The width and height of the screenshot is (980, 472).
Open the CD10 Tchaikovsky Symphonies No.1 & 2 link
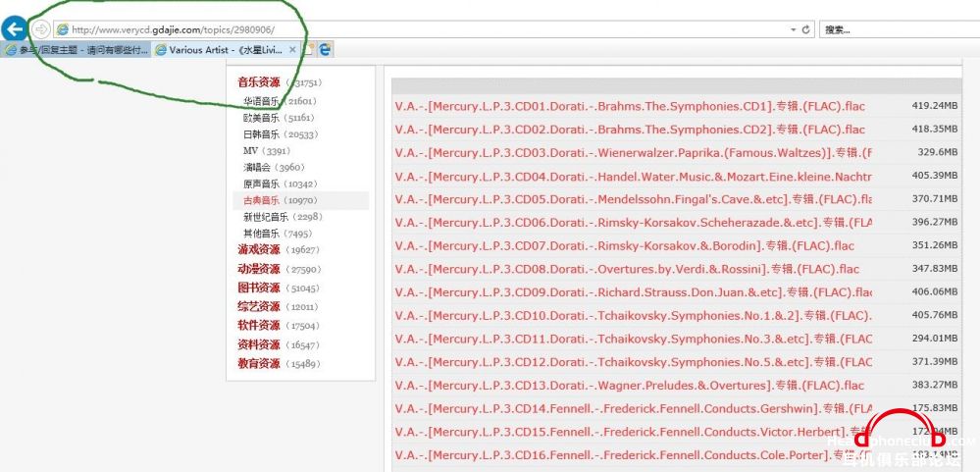point(633,316)
